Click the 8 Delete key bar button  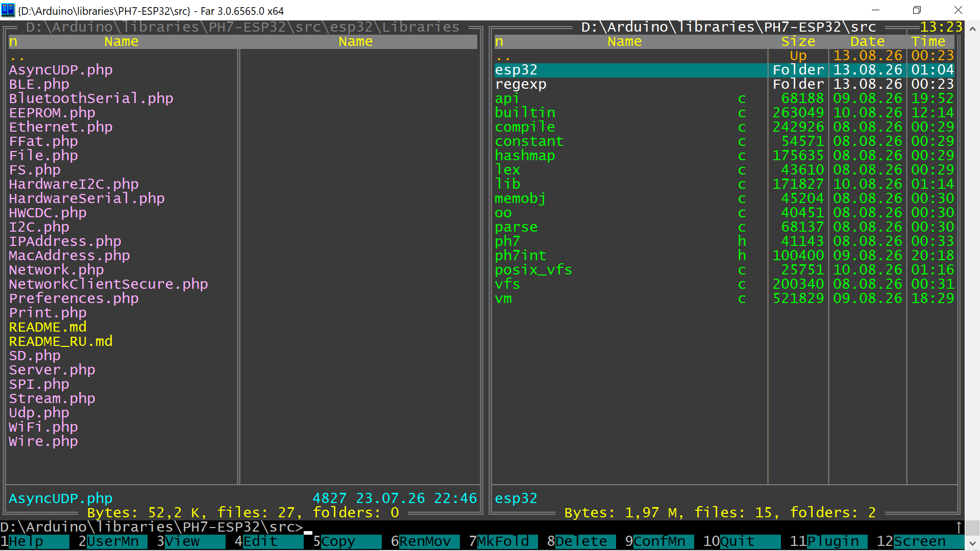(x=581, y=541)
